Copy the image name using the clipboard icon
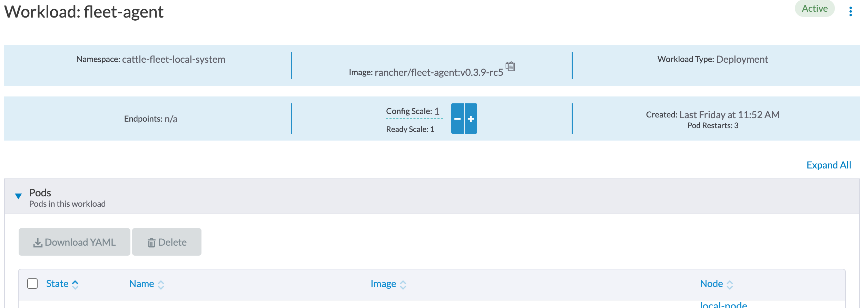This screenshot has width=868, height=308. pyautogui.click(x=510, y=67)
